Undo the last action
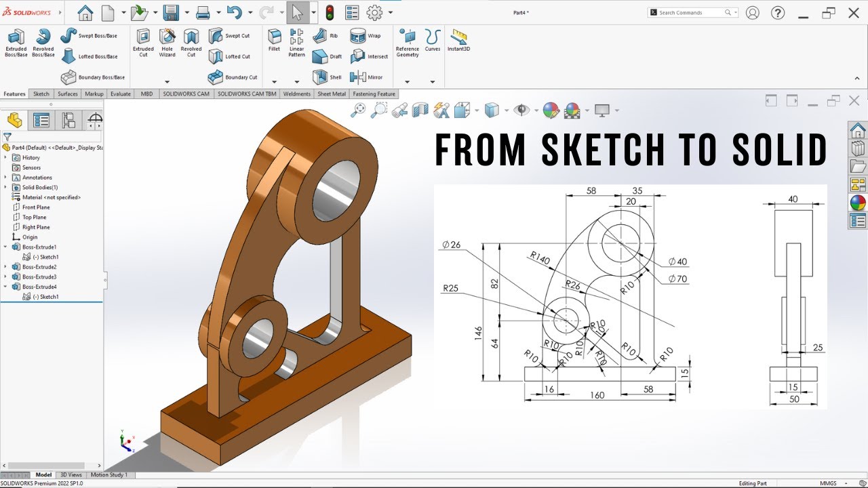The width and height of the screenshot is (868, 488). pos(234,12)
